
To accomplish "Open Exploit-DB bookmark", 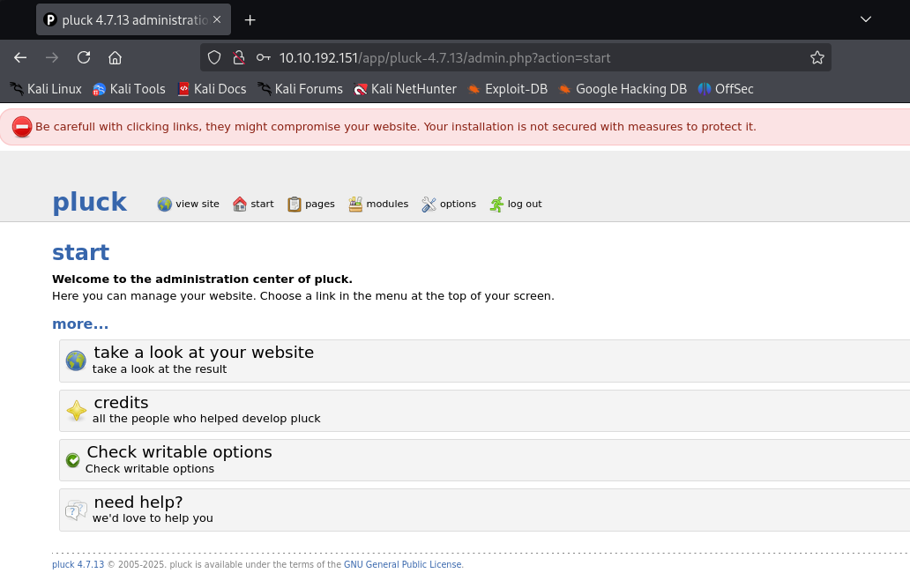I will (508, 89).
